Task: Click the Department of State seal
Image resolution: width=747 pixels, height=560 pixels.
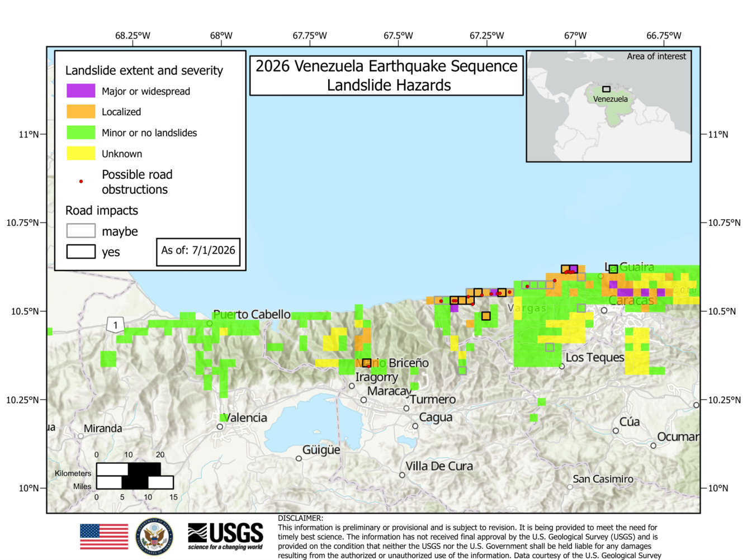Action: coord(154,537)
